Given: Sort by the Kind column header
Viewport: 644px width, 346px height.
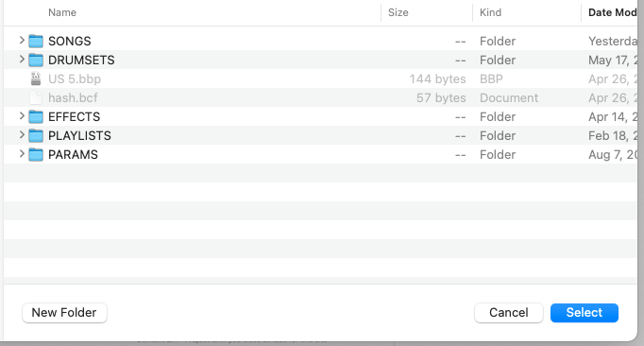Looking at the screenshot, I should click(x=490, y=12).
